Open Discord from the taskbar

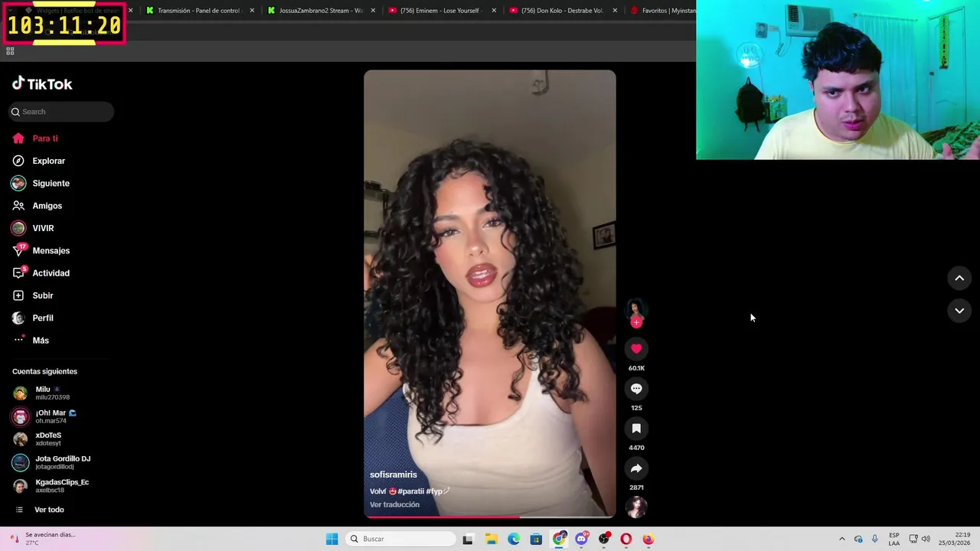tap(581, 539)
